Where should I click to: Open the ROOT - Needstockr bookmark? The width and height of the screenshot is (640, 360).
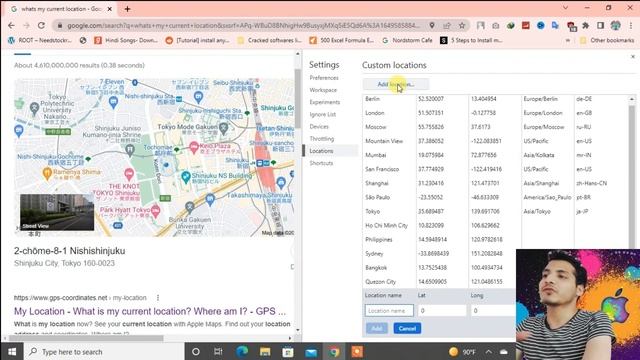coord(40,40)
